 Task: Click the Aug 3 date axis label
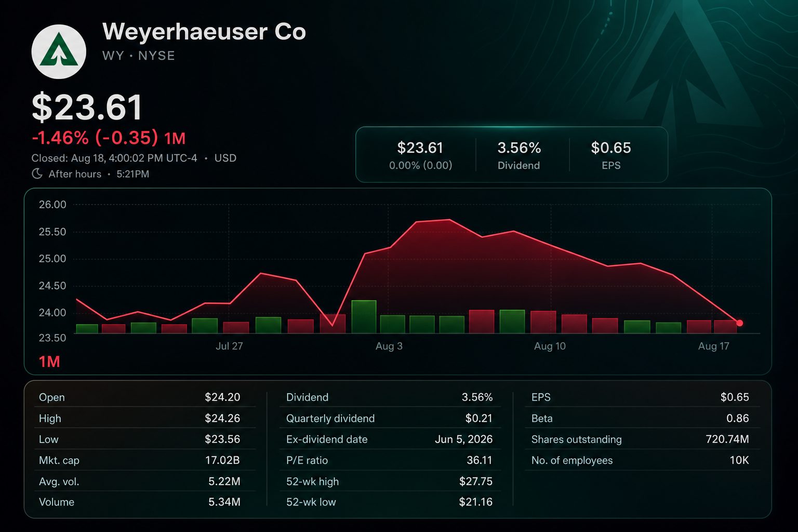tap(389, 346)
